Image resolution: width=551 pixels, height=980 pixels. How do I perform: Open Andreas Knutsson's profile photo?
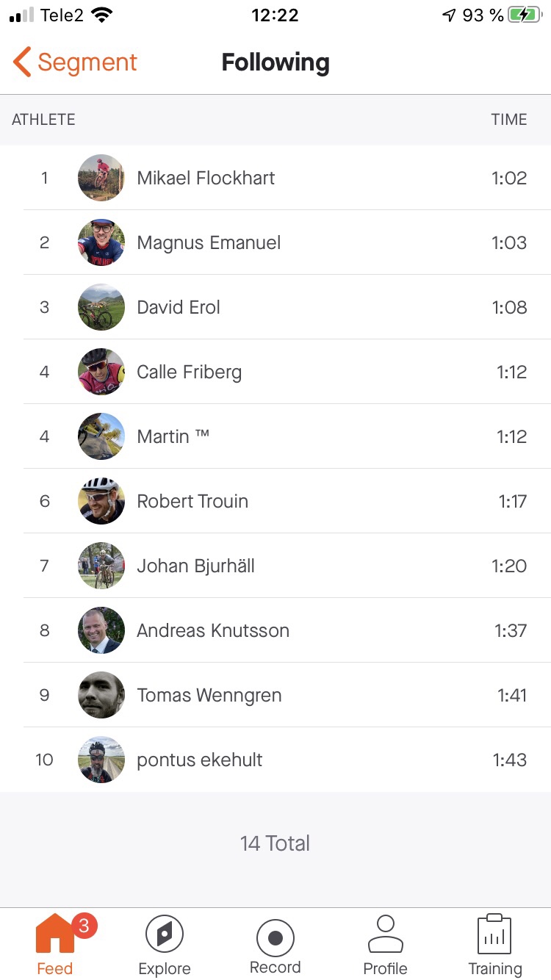click(x=101, y=630)
